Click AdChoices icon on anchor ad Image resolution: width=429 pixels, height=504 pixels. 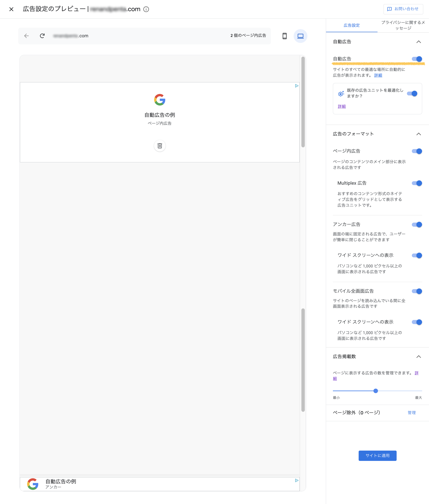point(297,480)
